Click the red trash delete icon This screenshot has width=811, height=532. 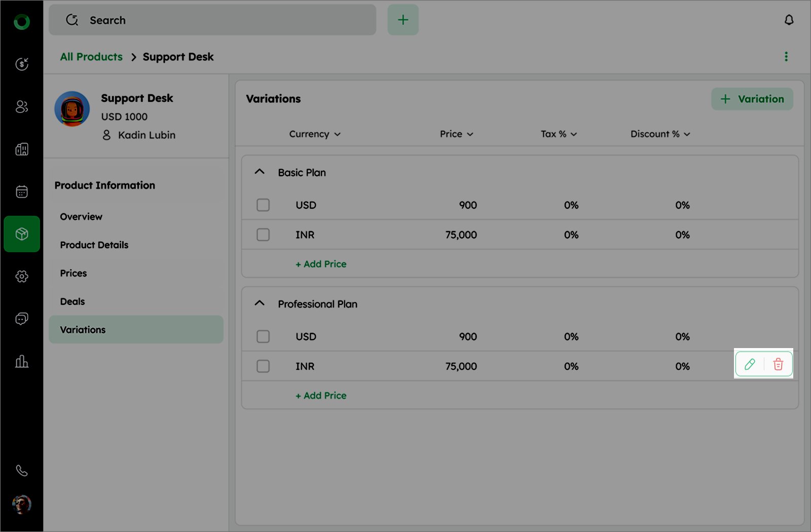pos(778,364)
